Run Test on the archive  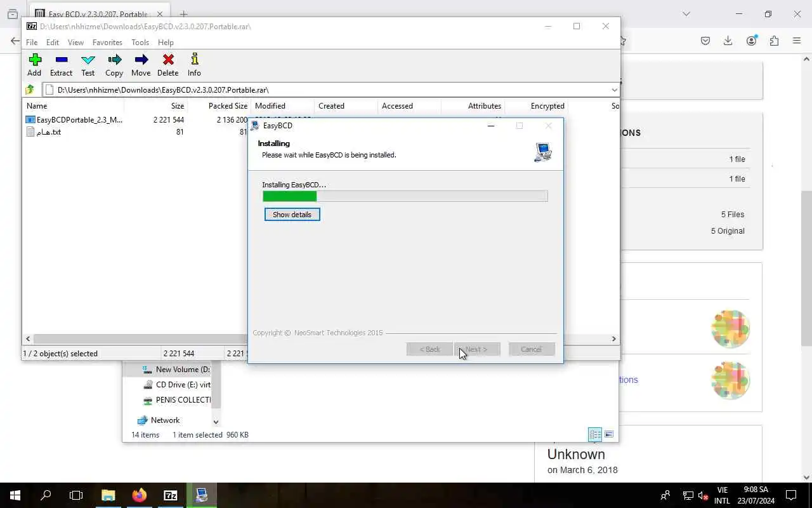click(88, 65)
